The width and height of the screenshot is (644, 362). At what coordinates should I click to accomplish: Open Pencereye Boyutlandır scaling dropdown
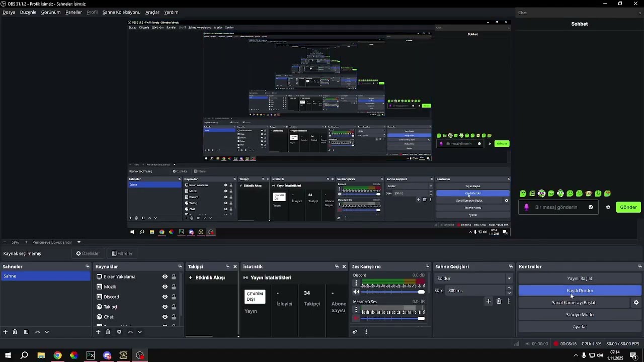(x=55, y=242)
